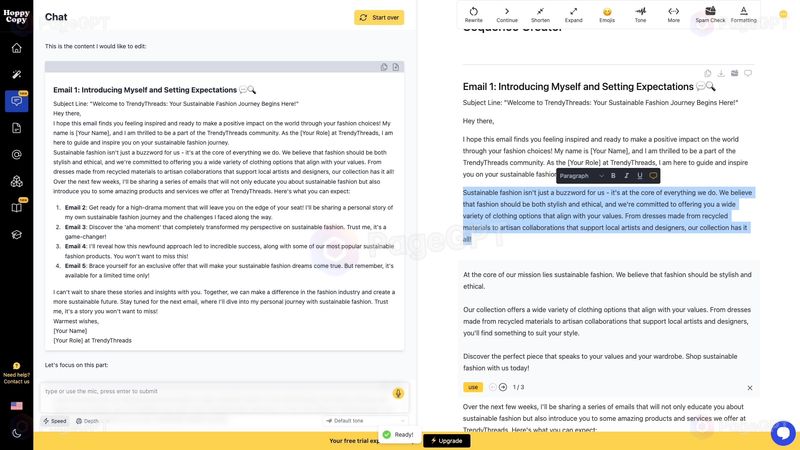Click the magnifier icon beside the chat Email 1 heading
800x450 pixels.
pos(252,90)
